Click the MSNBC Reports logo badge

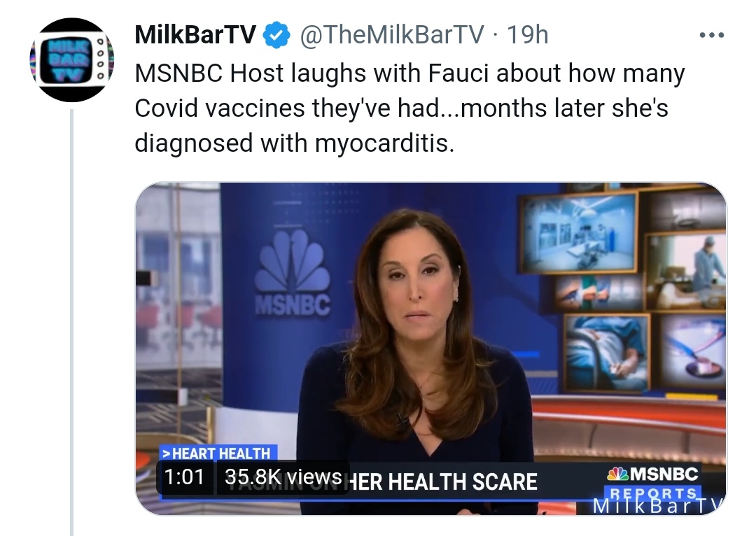click(x=653, y=483)
